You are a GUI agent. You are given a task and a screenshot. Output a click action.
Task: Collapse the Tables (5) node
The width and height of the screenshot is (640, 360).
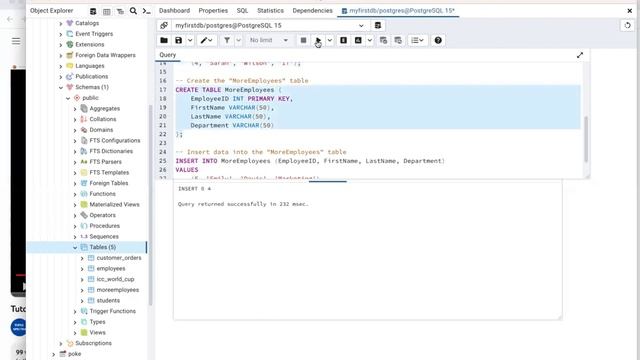(75, 247)
